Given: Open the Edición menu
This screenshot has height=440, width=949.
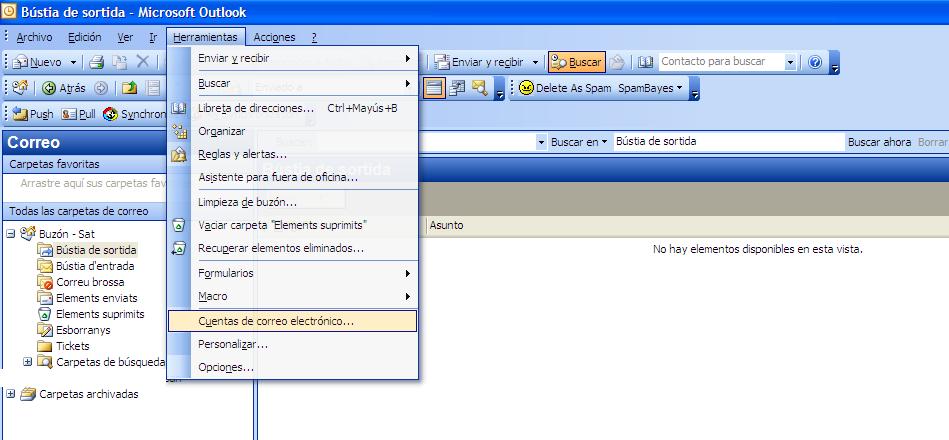Looking at the screenshot, I should tap(85, 37).
